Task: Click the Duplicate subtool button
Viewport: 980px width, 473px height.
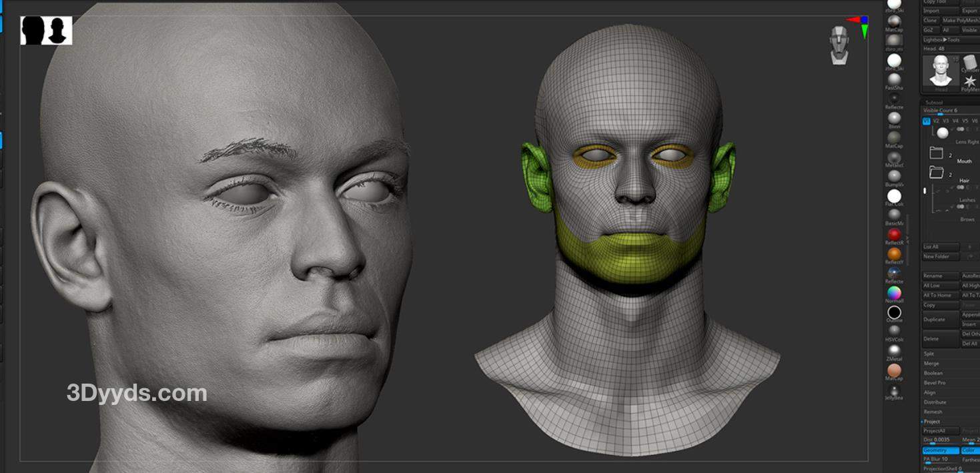Action: (x=940, y=320)
